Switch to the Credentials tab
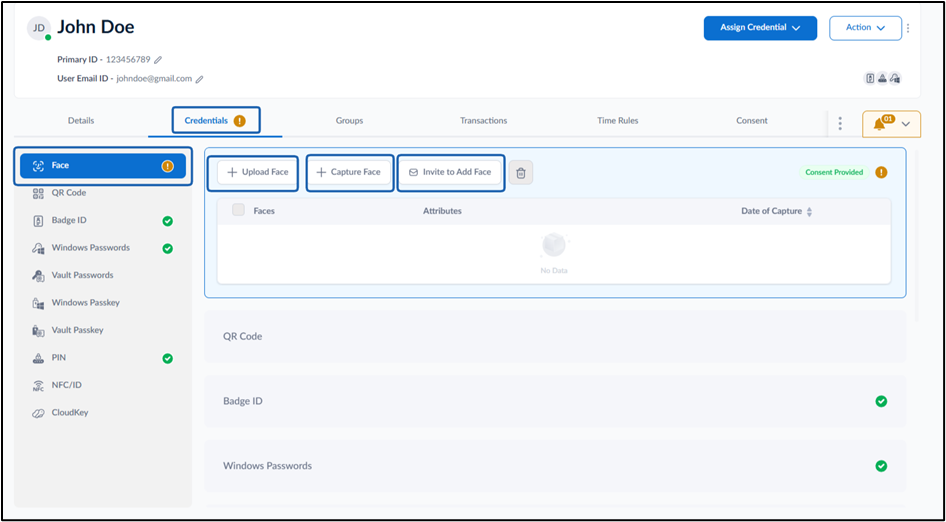The width and height of the screenshot is (946, 522). (215, 121)
